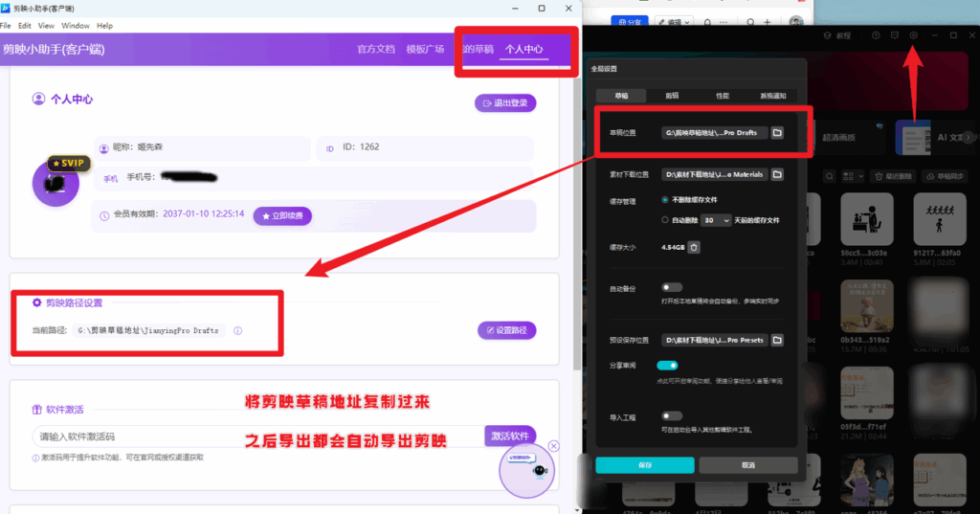Open the 模板广场 tab

point(425,49)
